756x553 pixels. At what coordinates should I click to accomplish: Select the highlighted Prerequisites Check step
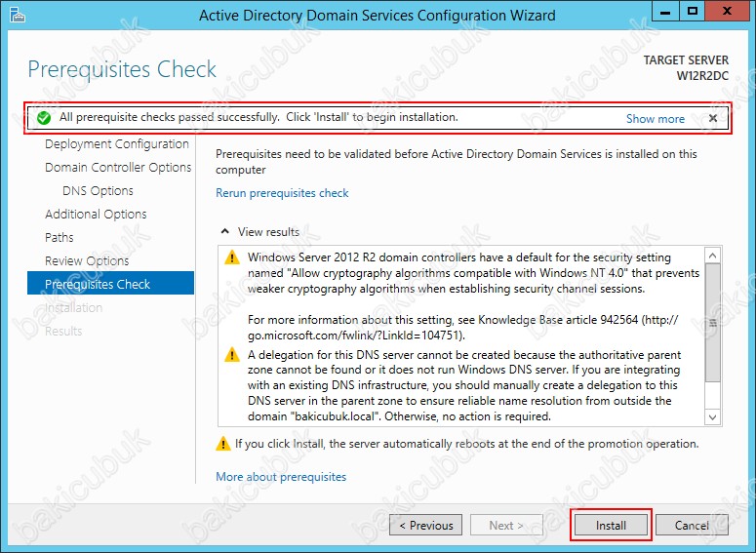[111, 283]
